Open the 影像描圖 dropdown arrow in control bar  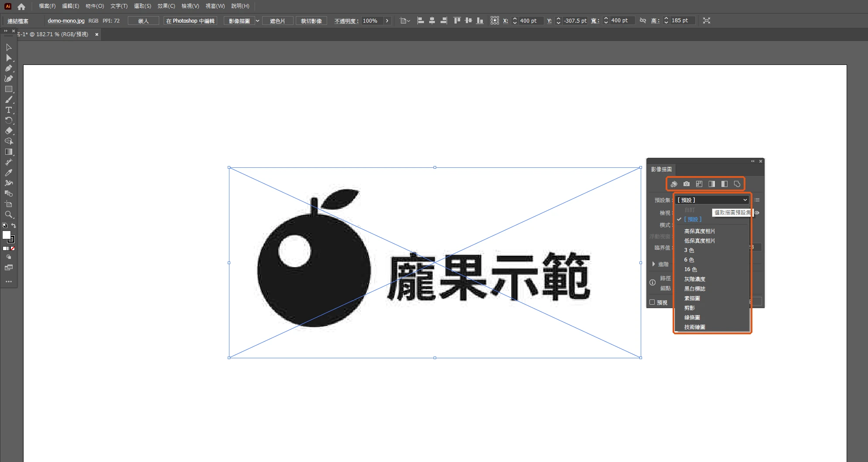[257, 21]
